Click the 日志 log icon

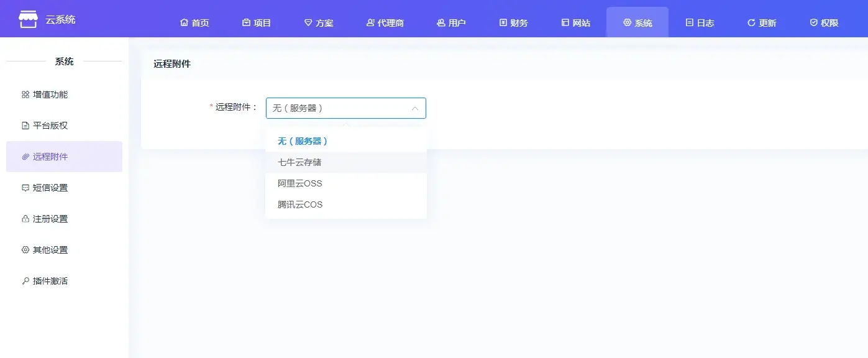tap(689, 23)
